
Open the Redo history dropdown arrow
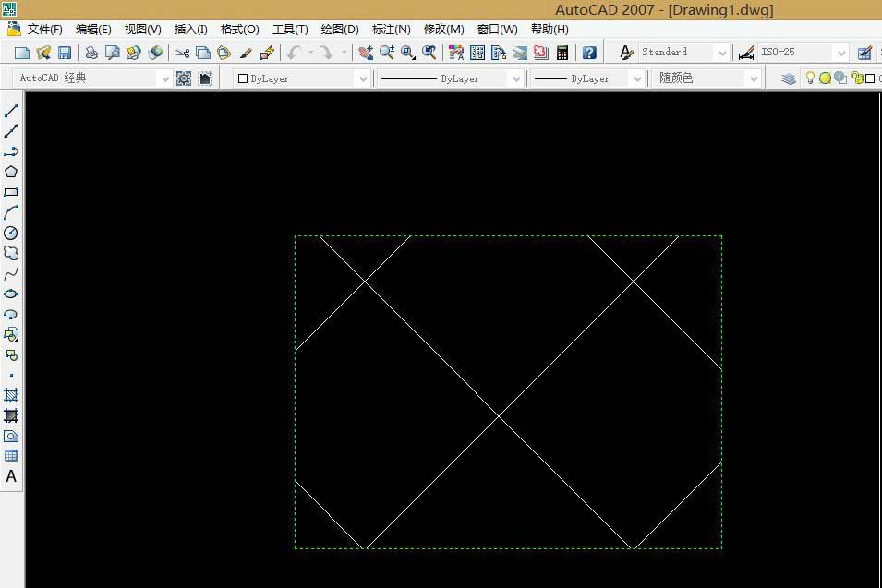pyautogui.click(x=344, y=53)
